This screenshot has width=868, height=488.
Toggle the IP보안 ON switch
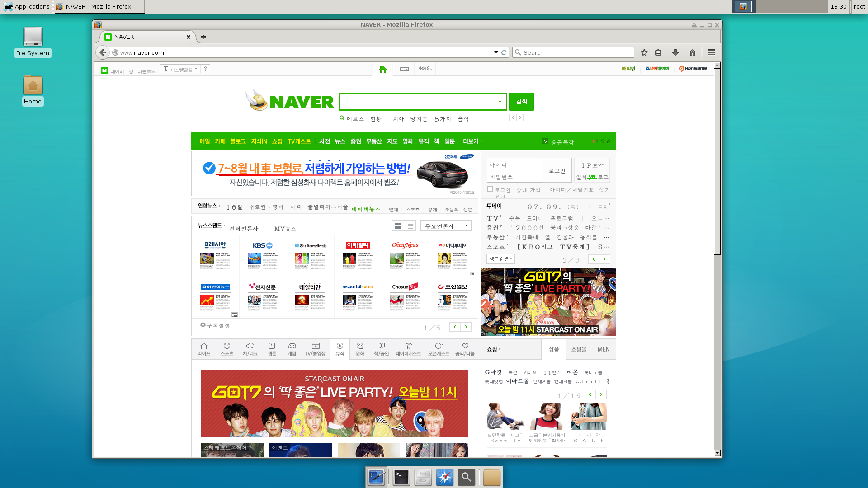(592, 177)
